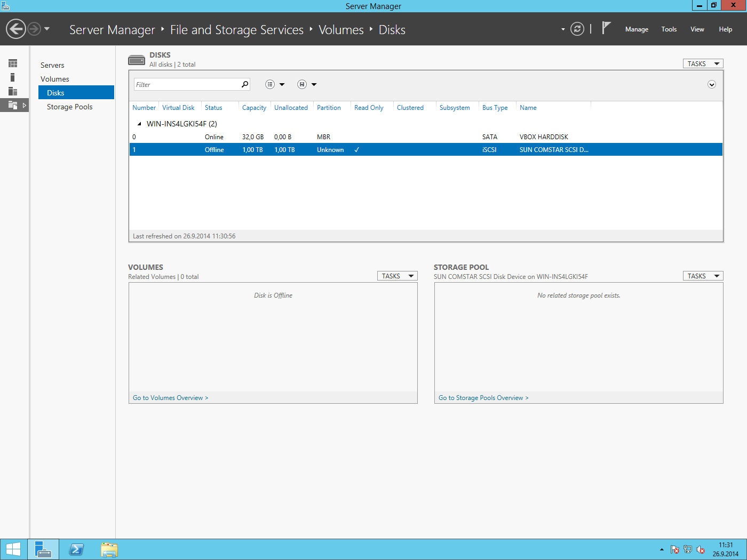Viewport: 747px width, 560px height.
Task: Select Servers in navigation pane
Action: coord(52,65)
